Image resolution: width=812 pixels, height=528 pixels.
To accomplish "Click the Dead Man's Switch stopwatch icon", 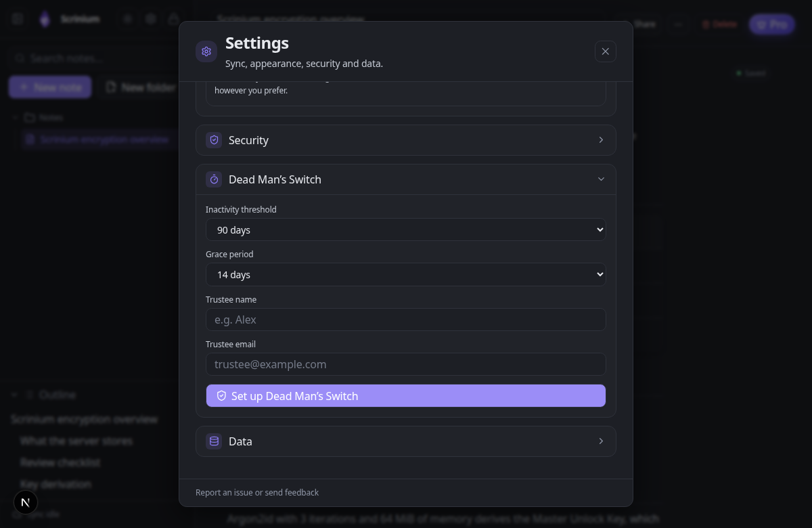I will coord(214,179).
